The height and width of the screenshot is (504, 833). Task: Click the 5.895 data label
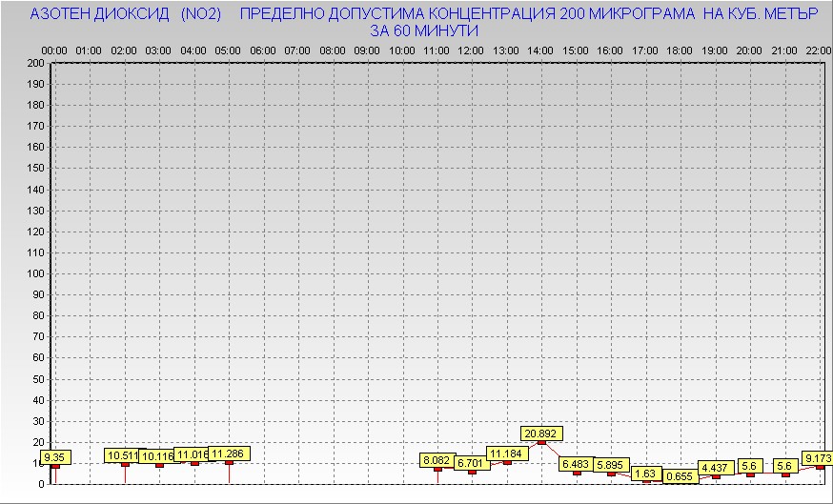tap(611, 465)
